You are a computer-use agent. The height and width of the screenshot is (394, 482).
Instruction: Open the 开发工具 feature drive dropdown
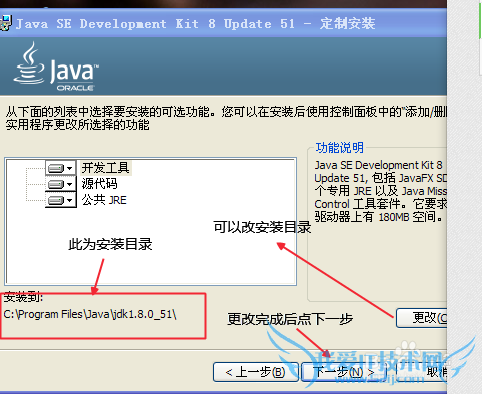[61, 168]
